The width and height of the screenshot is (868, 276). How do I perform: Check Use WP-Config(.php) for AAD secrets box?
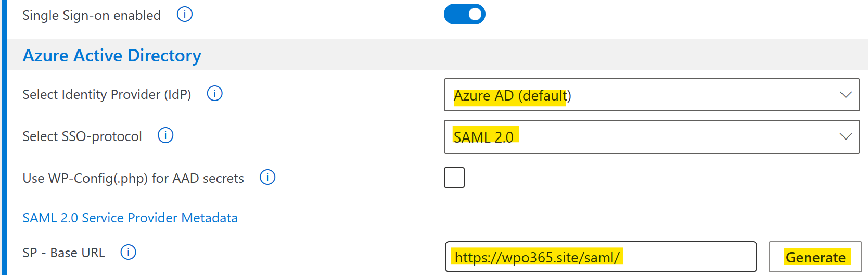pyautogui.click(x=454, y=178)
